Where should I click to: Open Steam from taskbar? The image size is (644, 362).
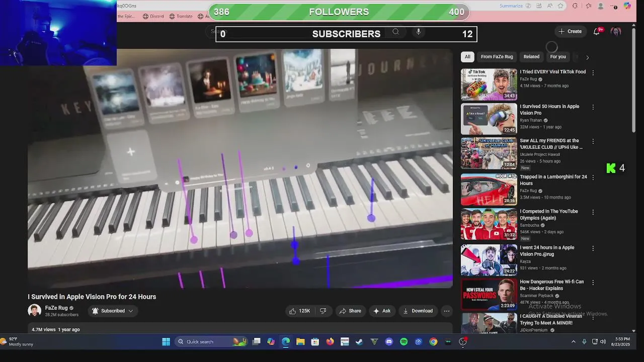click(359, 342)
